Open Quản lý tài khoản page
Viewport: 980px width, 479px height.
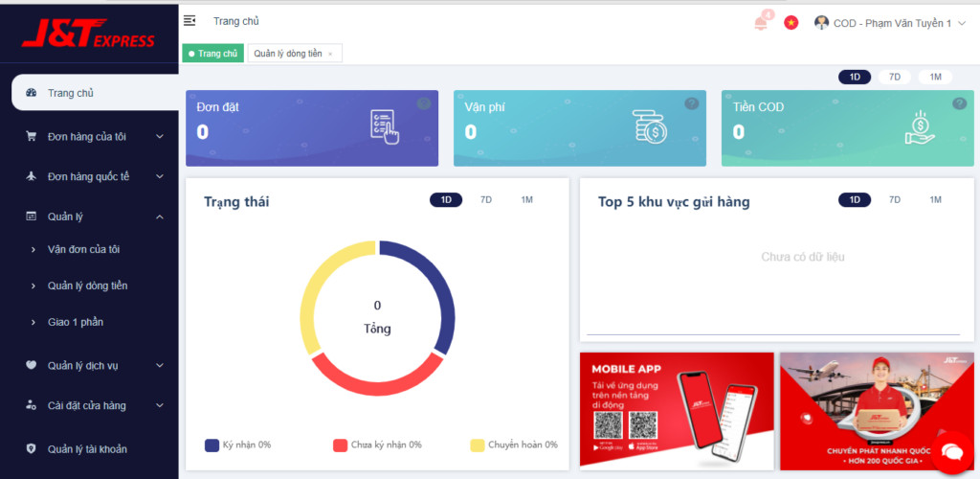[87, 448]
